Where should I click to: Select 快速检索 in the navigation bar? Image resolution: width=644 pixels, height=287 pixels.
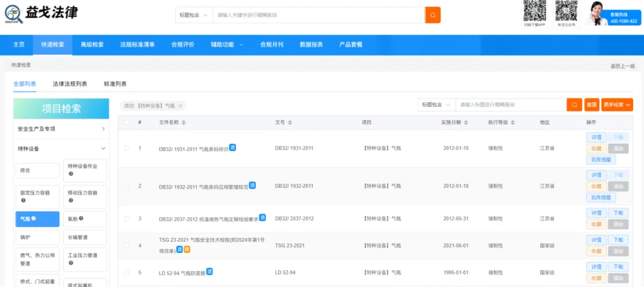click(x=52, y=45)
